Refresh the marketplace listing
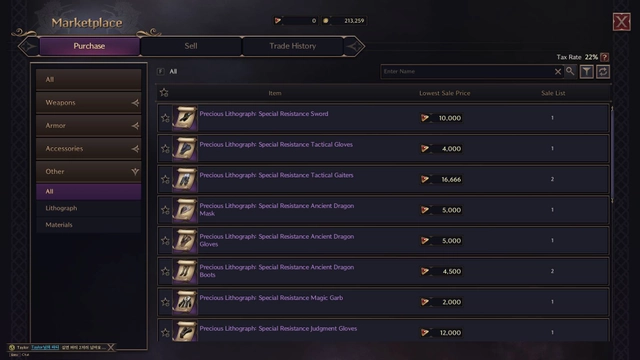 pos(603,72)
